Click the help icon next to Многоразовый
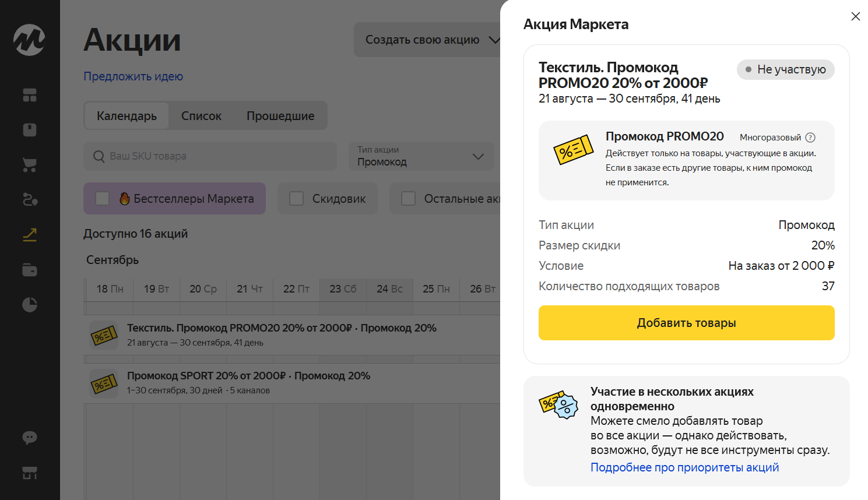Image resolution: width=868 pixels, height=500 pixels. tap(810, 138)
